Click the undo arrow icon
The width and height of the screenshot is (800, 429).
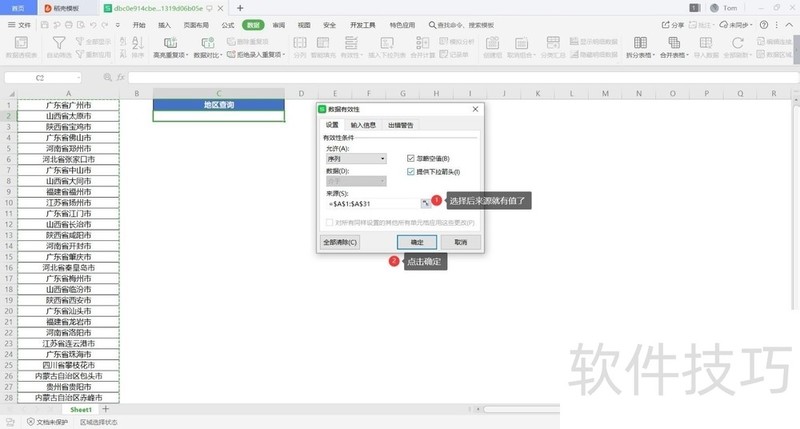point(93,24)
